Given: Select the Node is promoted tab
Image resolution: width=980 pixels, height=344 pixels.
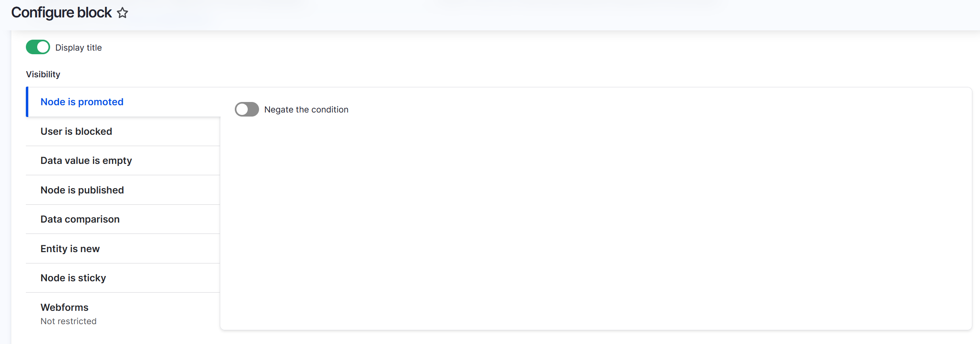Looking at the screenshot, I should pos(82,102).
